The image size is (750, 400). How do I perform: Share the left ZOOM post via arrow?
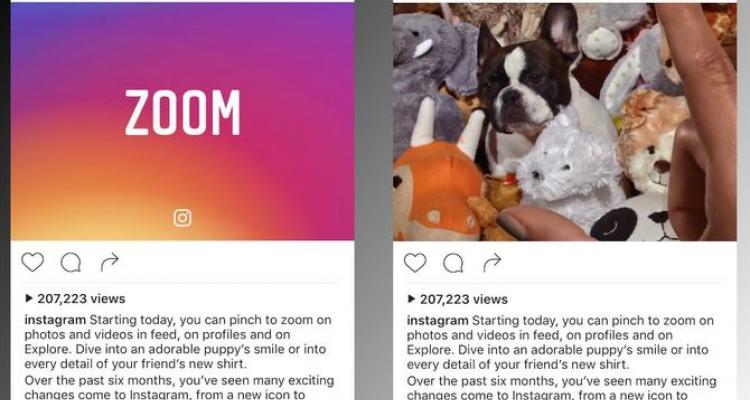110,262
